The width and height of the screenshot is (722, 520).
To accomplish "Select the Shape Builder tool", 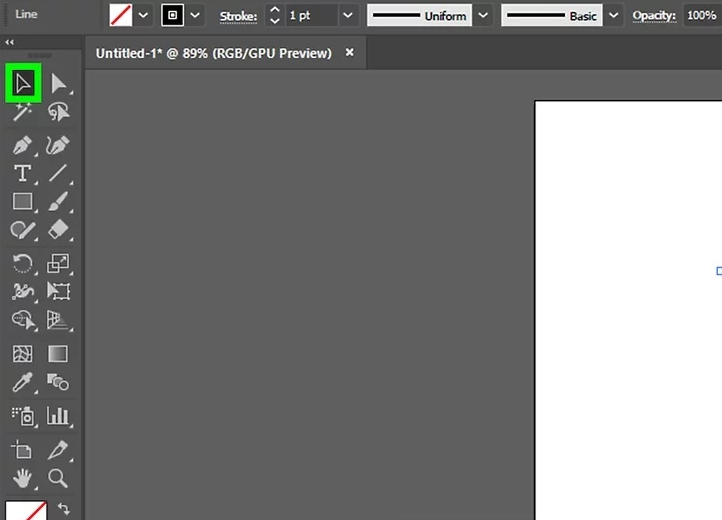I will pos(23,320).
